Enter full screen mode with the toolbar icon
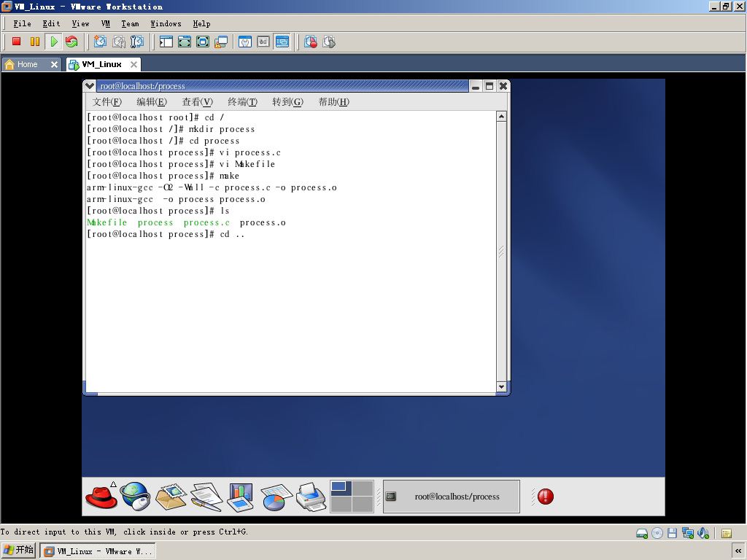Viewport: 747px width, 560px height. 203,42
